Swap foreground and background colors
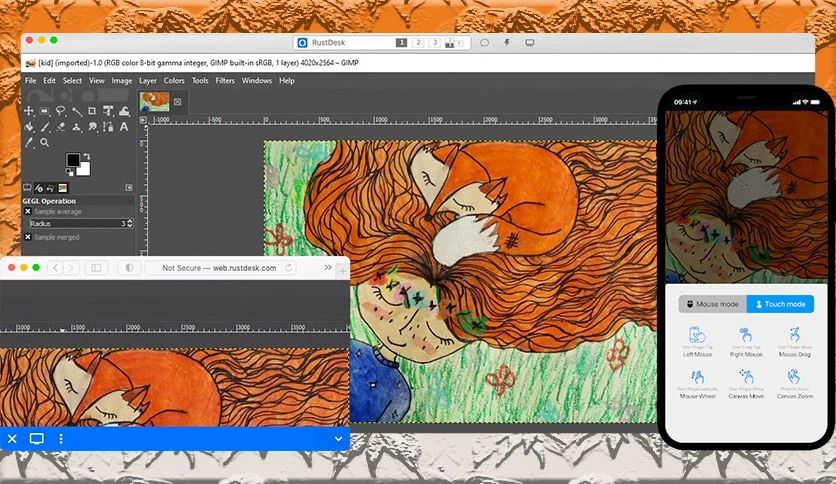Screen dimensions: 836x484 pyautogui.click(x=86, y=156)
